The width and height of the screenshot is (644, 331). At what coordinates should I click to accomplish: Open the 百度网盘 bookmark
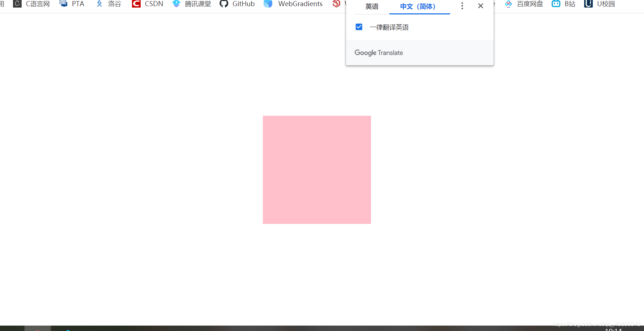click(x=524, y=4)
